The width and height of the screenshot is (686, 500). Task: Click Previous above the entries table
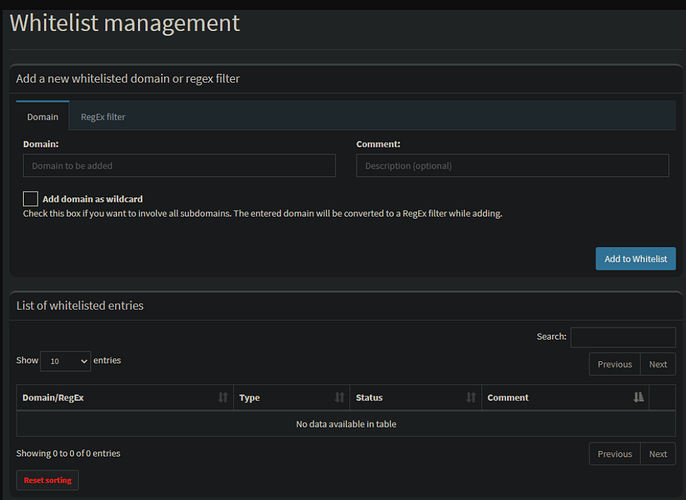(614, 365)
